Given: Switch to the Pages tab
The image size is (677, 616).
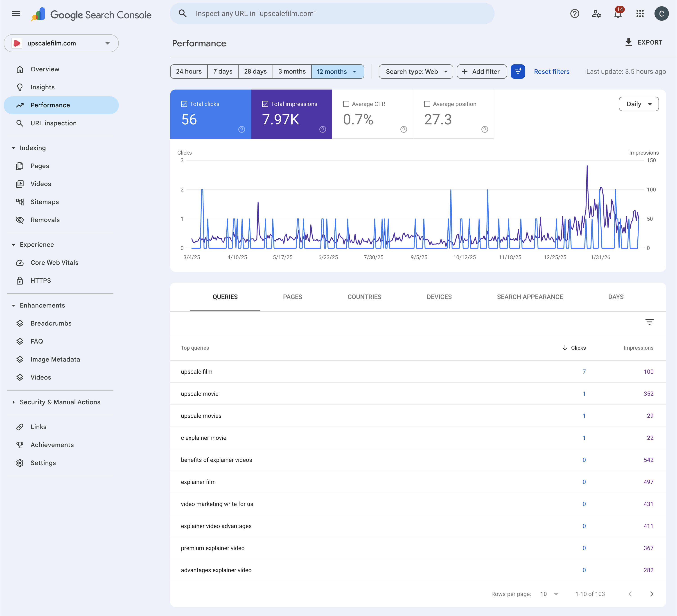Looking at the screenshot, I should click(x=292, y=297).
